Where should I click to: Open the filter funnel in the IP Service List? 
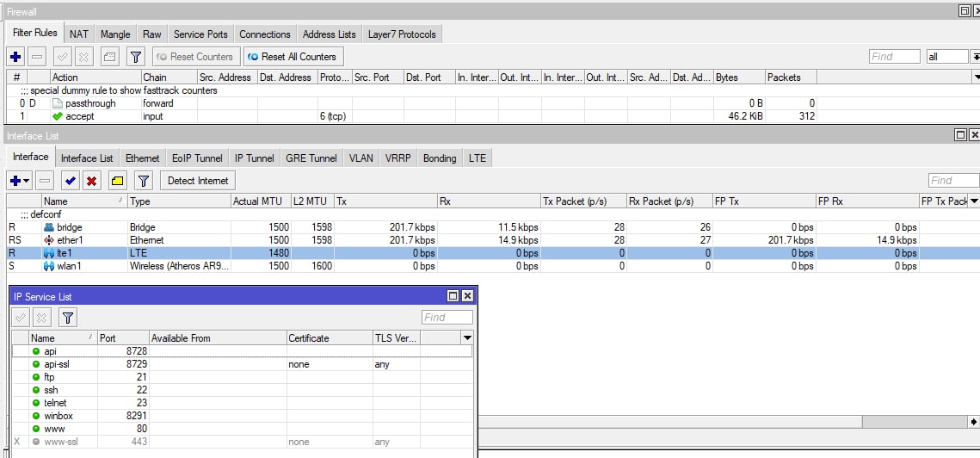click(x=68, y=317)
